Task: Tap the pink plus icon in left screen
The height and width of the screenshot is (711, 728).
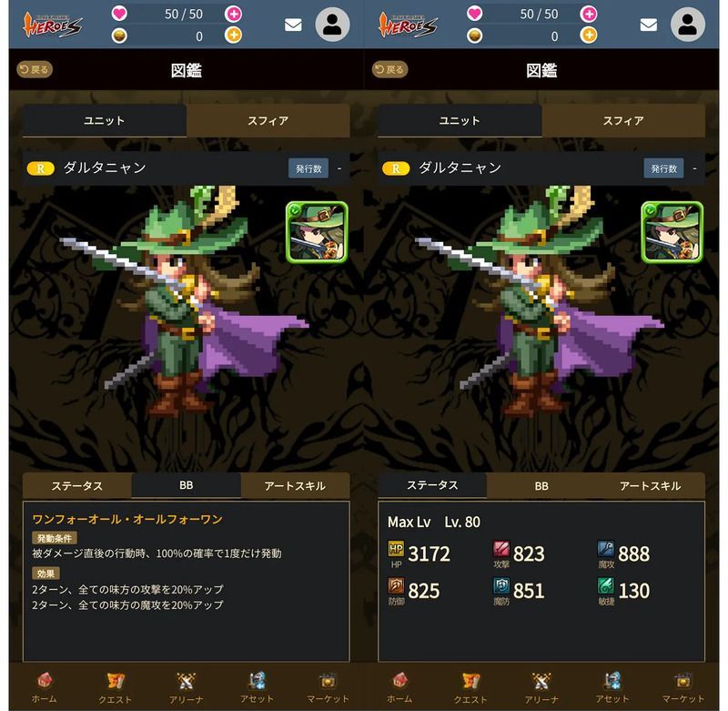Action: 233,14
